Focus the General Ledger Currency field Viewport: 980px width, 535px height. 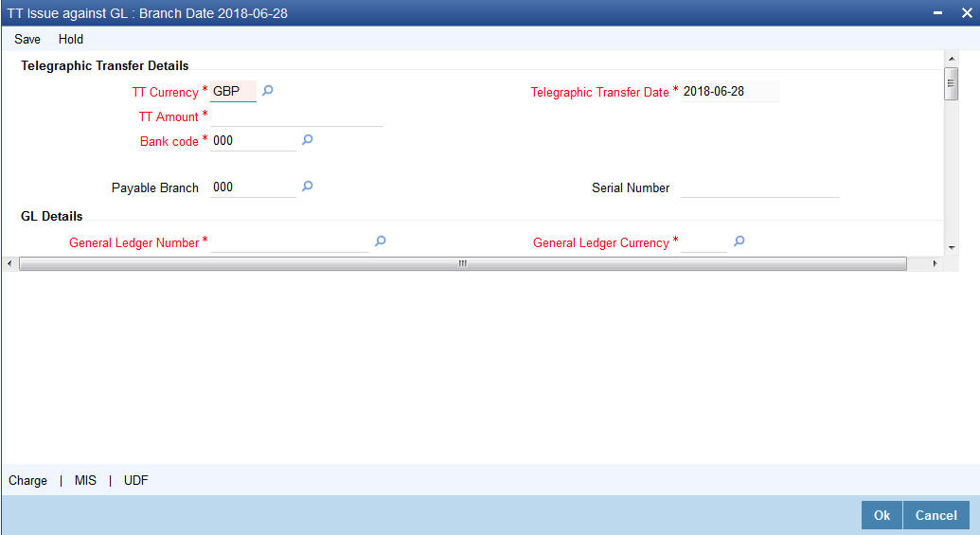(x=704, y=241)
